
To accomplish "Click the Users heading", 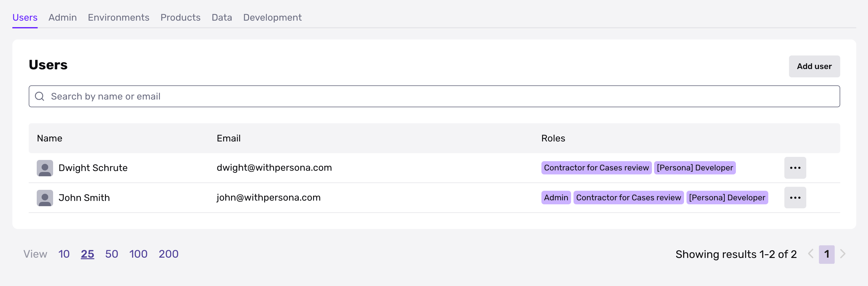I will tap(48, 65).
